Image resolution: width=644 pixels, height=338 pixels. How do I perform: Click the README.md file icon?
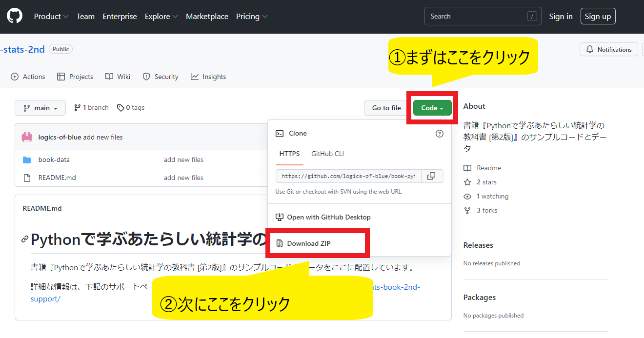tap(27, 178)
